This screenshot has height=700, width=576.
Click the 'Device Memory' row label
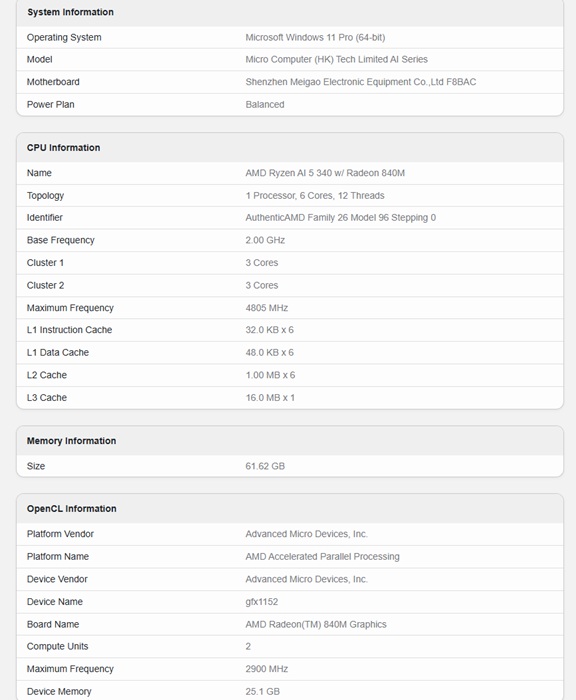pyautogui.click(x=59, y=692)
